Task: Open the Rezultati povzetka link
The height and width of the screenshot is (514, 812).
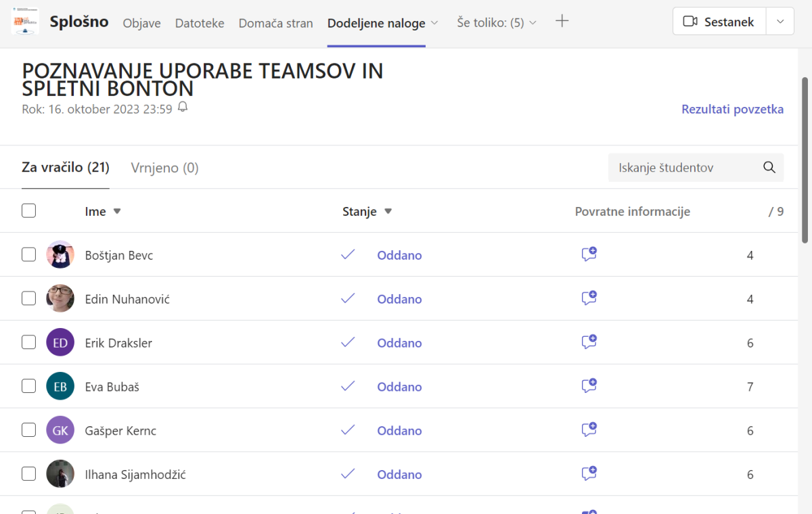Action: click(732, 110)
